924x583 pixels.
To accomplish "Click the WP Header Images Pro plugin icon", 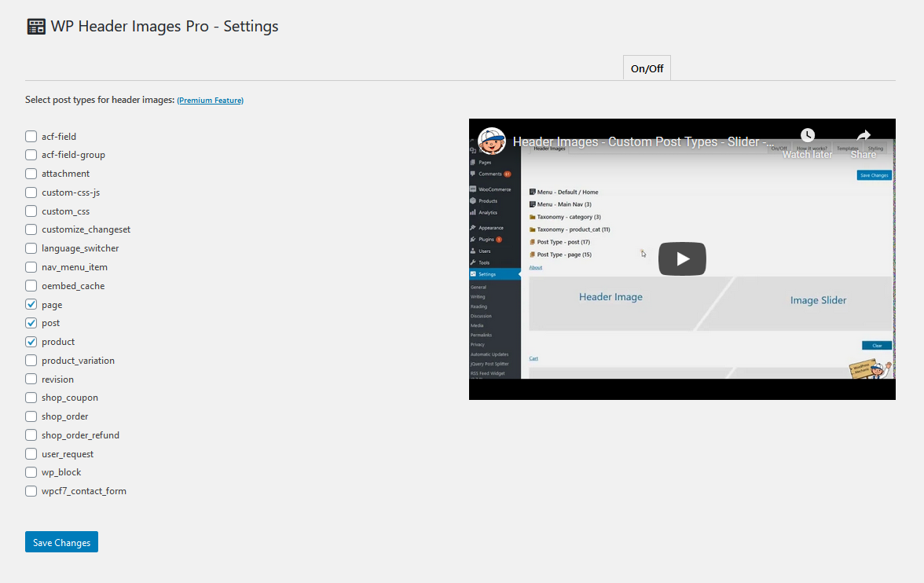I will tap(36, 27).
